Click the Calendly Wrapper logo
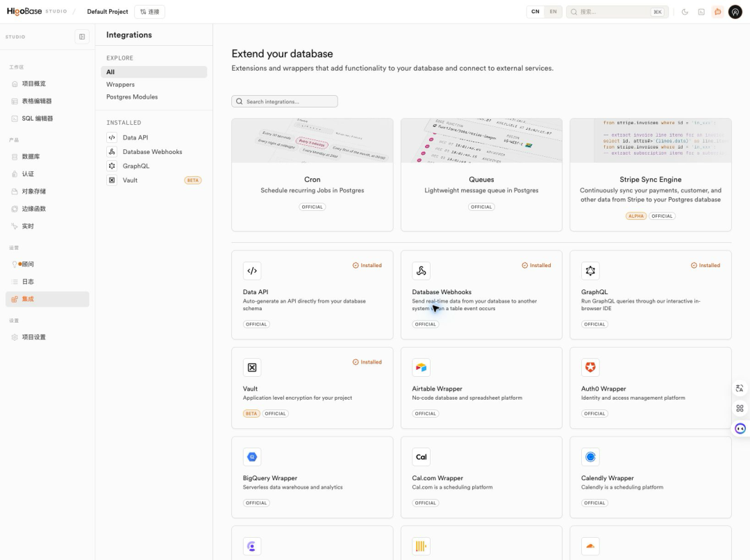750x560 pixels. (590, 457)
